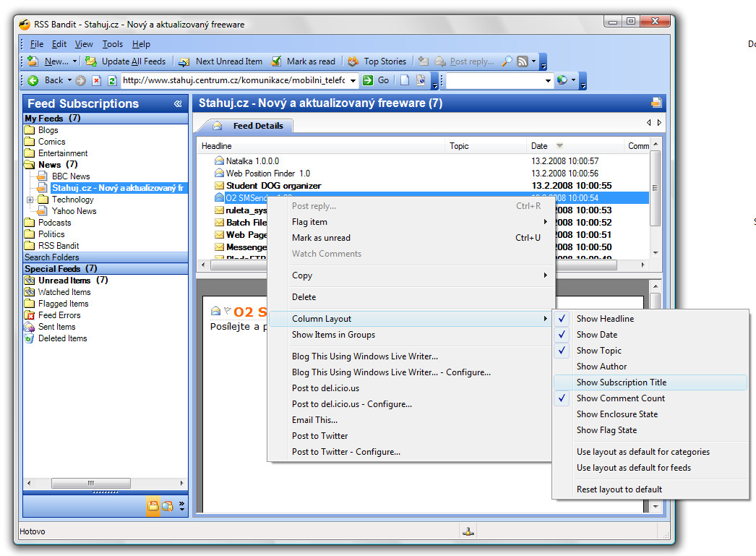756x556 pixels.
Task: Expand more panel buttons chevron at sidebar bottom
Action: click(181, 506)
